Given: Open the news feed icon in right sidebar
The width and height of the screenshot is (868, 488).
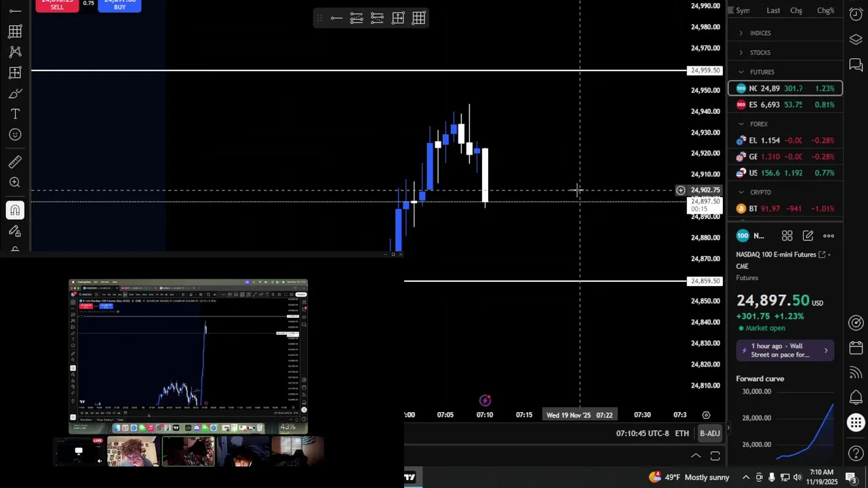Looking at the screenshot, I should 856,372.
